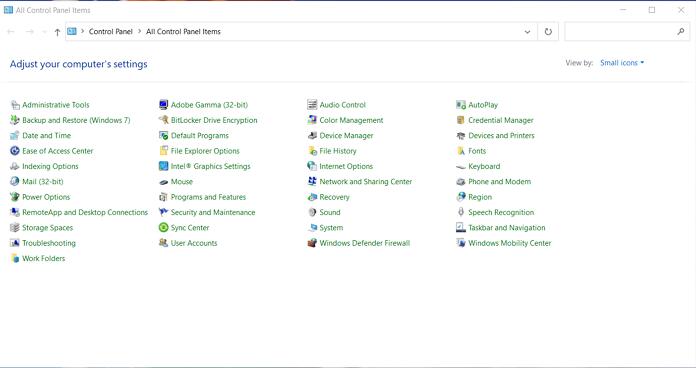Viewport: 696px width, 368px height.
Task: Open the Troubleshooting icon
Action: (x=15, y=243)
